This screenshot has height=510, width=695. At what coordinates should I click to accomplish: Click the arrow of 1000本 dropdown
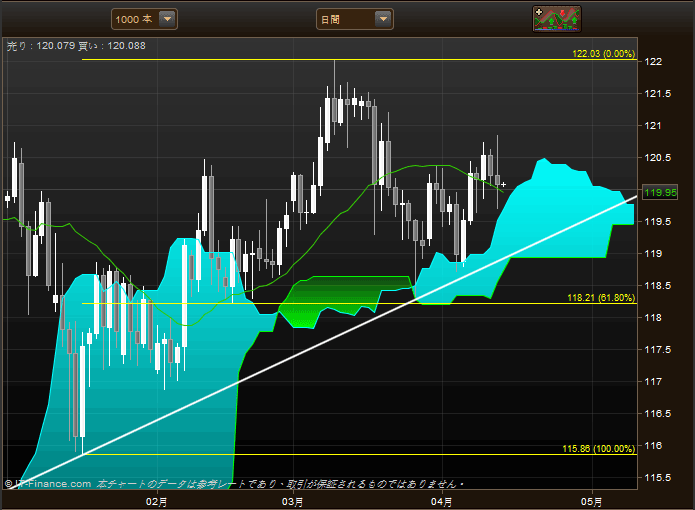(x=168, y=19)
